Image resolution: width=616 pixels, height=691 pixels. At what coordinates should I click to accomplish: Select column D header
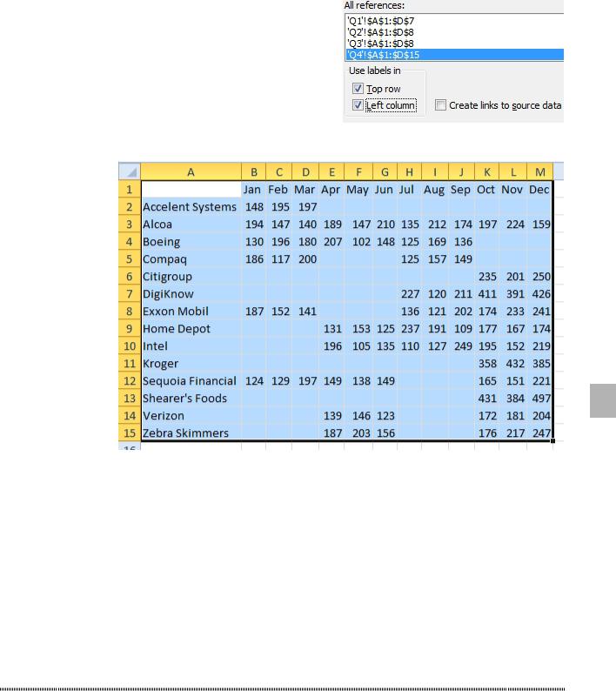305,171
